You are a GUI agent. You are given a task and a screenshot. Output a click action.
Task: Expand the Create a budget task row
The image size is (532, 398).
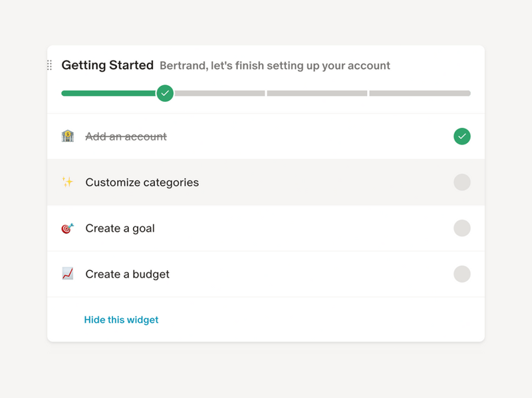coord(266,274)
